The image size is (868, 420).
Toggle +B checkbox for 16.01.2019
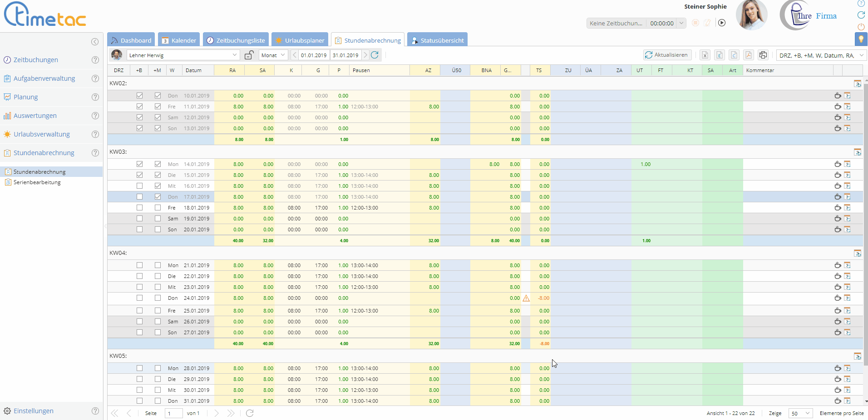(x=139, y=186)
